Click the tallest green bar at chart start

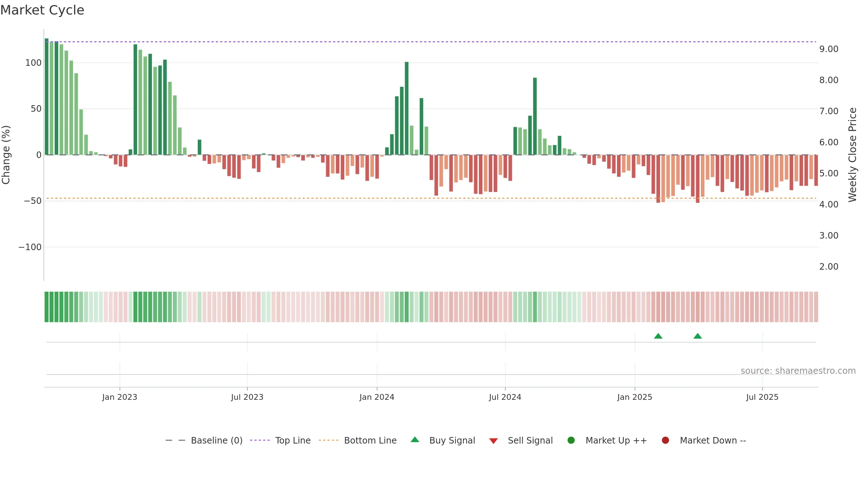tap(47, 97)
